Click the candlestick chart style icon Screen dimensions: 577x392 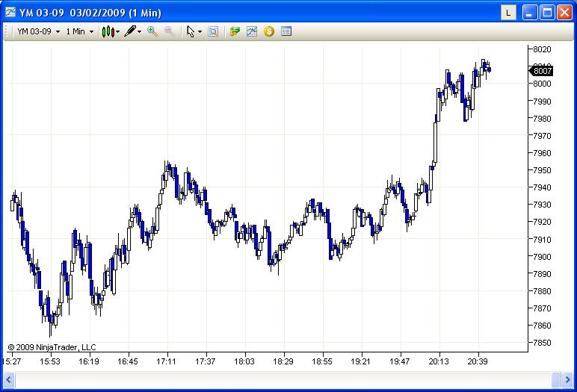click(x=108, y=31)
